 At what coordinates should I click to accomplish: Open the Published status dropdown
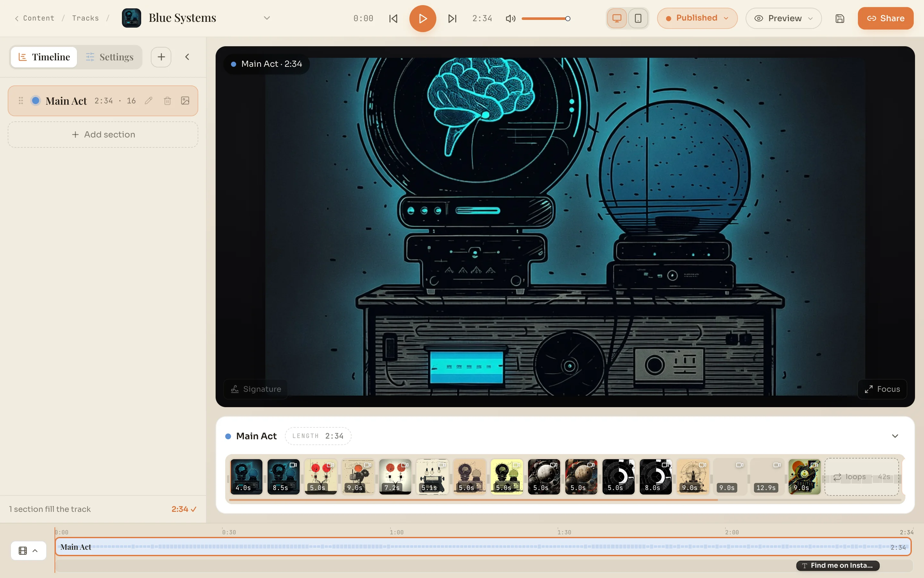pos(697,18)
